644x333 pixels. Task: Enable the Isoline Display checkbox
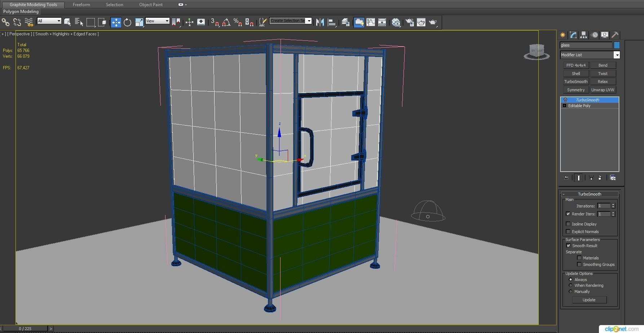[x=568, y=224]
